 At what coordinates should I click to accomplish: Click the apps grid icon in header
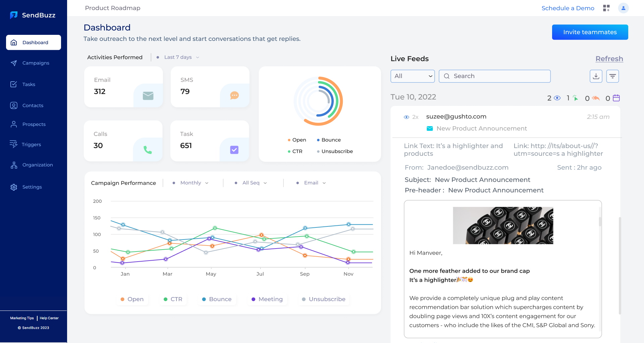coord(606,8)
